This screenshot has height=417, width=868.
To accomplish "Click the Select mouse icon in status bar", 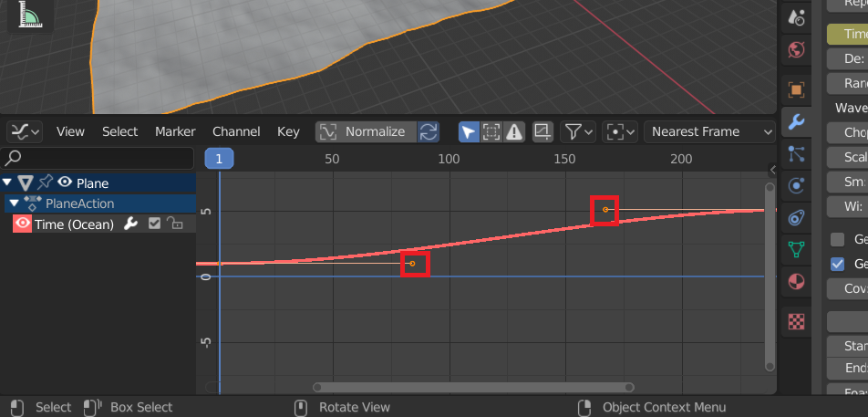I will point(17,408).
